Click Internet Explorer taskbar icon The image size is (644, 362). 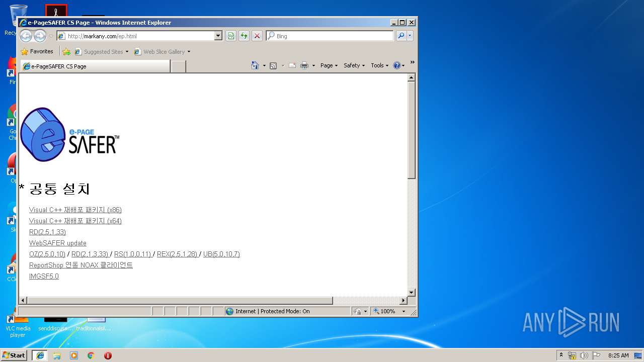(x=40, y=355)
